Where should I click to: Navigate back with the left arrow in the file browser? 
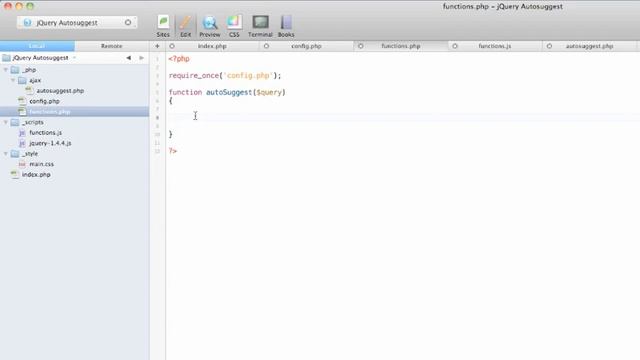point(129,58)
